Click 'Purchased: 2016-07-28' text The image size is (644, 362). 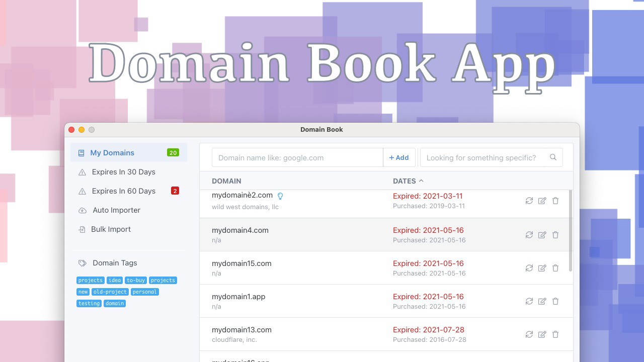click(x=430, y=339)
